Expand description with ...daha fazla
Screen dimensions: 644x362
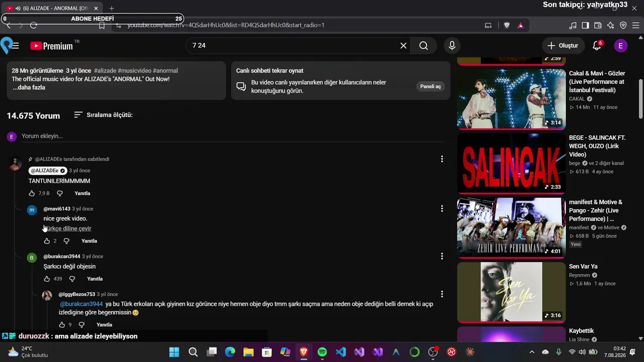(29, 87)
